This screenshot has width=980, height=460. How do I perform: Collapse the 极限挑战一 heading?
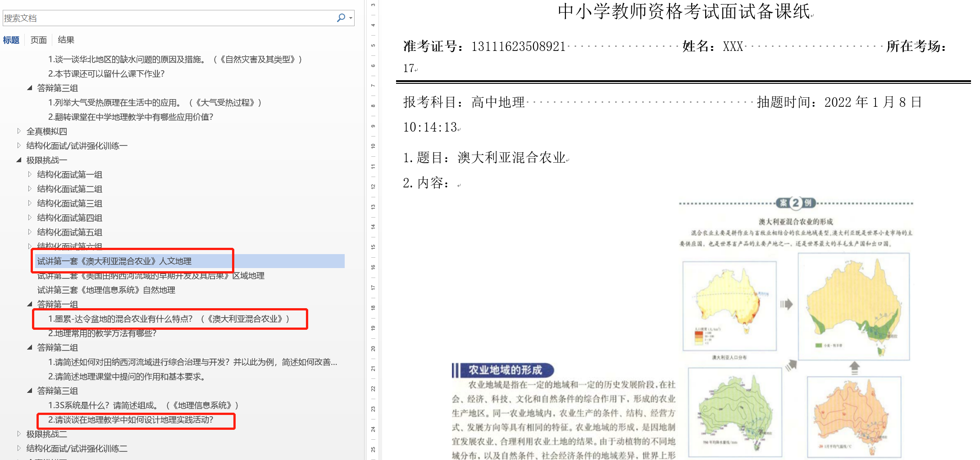pyautogui.click(x=19, y=160)
